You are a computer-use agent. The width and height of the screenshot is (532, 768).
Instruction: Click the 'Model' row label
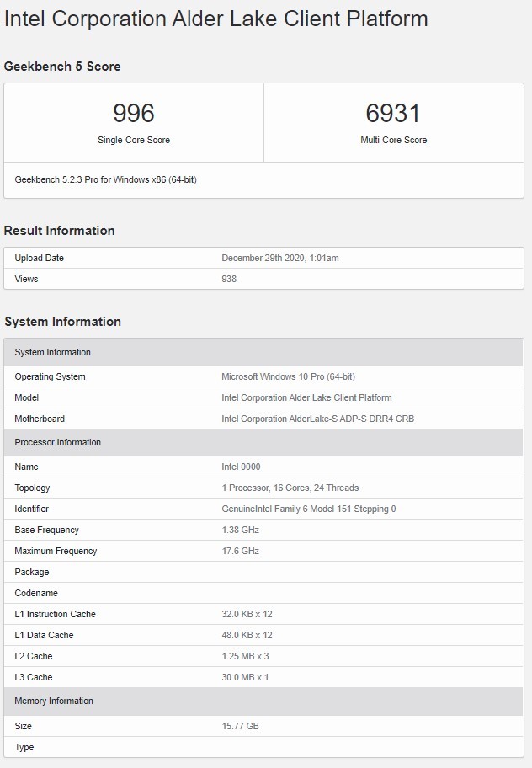[x=26, y=397]
